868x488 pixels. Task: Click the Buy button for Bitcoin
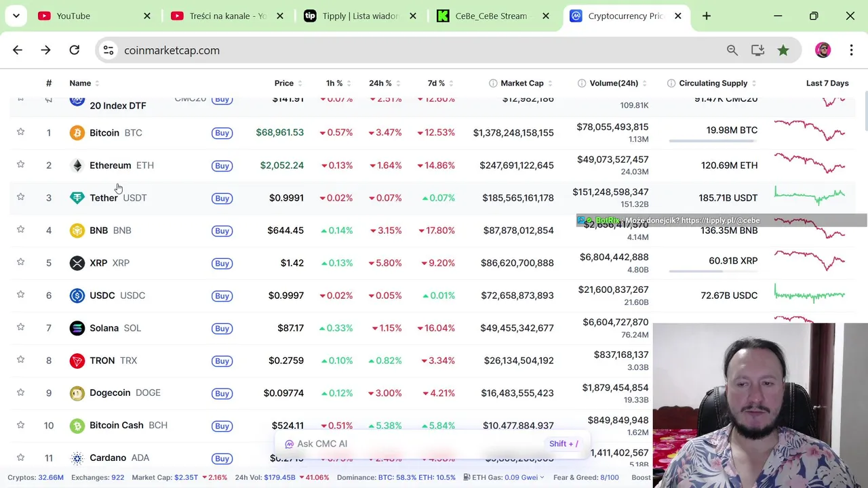(222, 133)
